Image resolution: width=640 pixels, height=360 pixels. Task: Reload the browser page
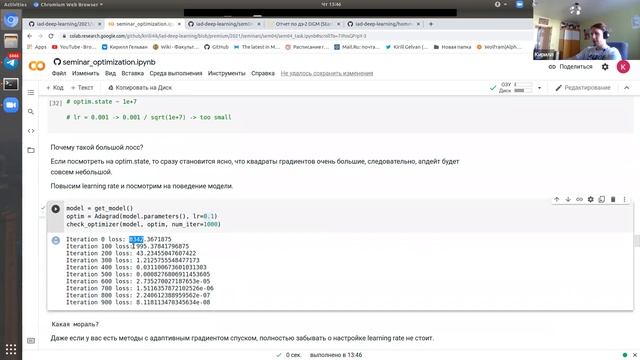51,36
